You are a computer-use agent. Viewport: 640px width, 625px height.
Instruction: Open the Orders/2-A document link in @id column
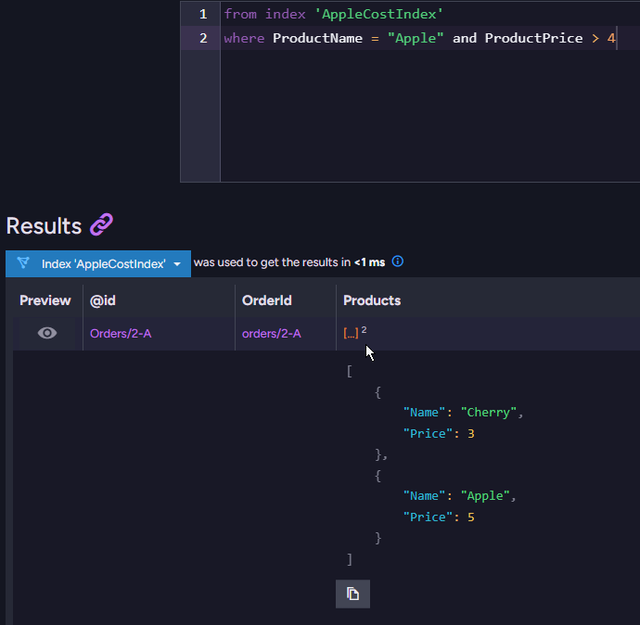coord(120,333)
